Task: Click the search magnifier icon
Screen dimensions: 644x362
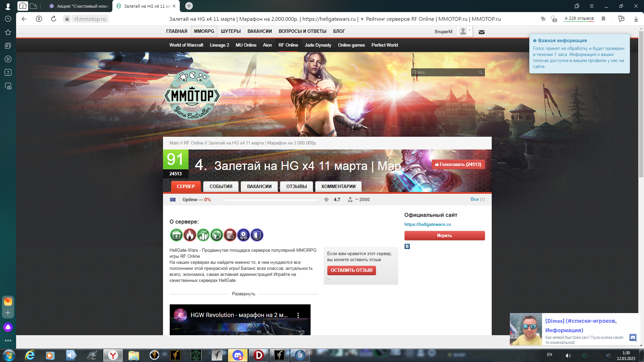Action: point(481,72)
